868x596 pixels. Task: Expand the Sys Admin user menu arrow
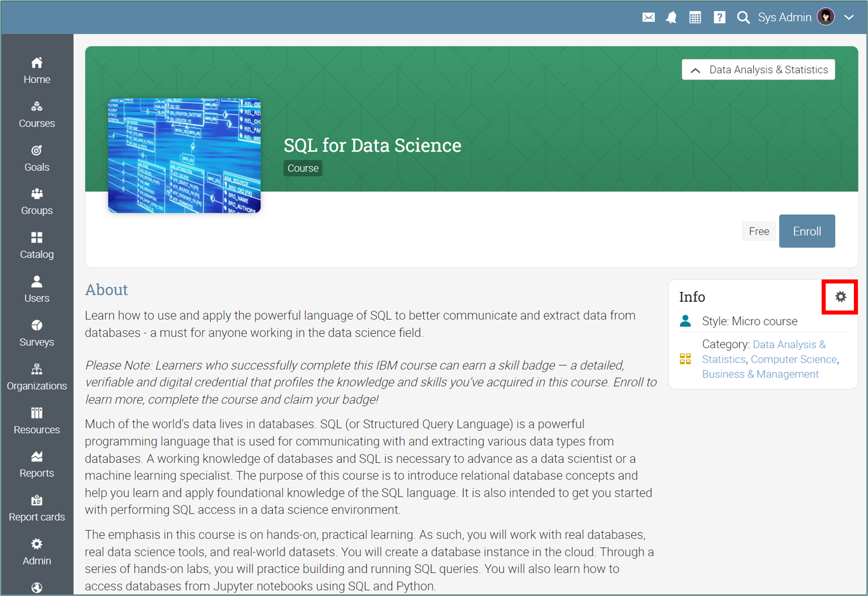pos(849,17)
